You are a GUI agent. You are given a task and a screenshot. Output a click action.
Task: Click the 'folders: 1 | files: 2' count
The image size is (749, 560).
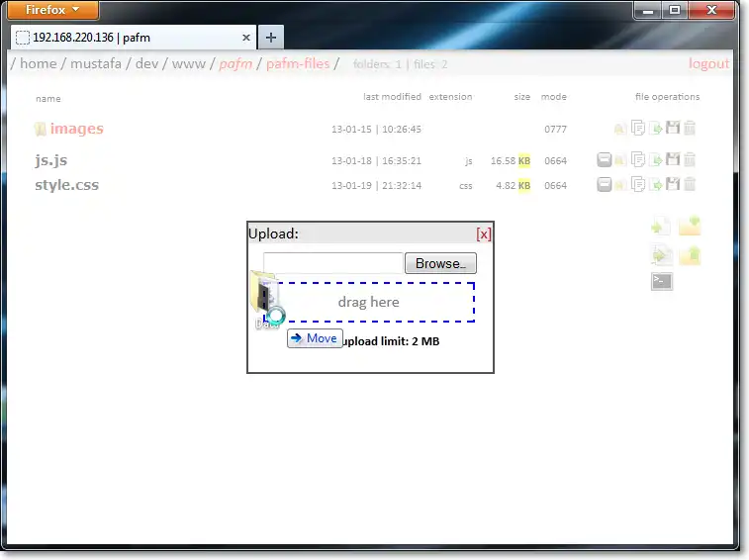click(401, 64)
